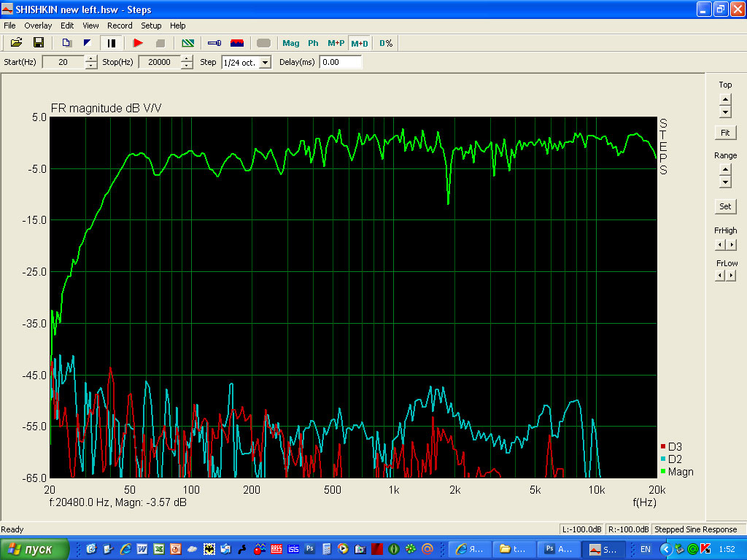This screenshot has width=747, height=560.
Task: Increase the Start(Hz) value with up arrow
Action: tap(90, 59)
